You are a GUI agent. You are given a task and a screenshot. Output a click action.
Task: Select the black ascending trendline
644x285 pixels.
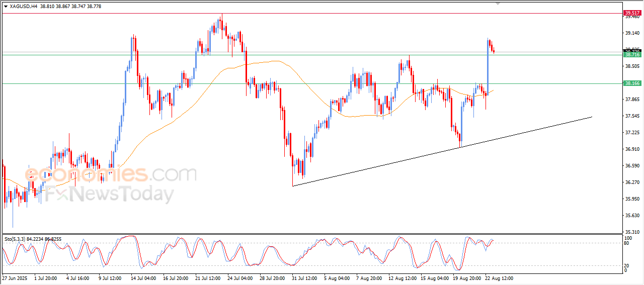coord(442,151)
